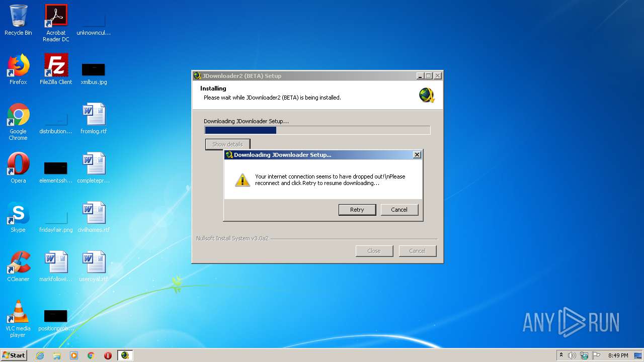
Task: Launch Firefox from the desktop
Action: click(x=18, y=69)
